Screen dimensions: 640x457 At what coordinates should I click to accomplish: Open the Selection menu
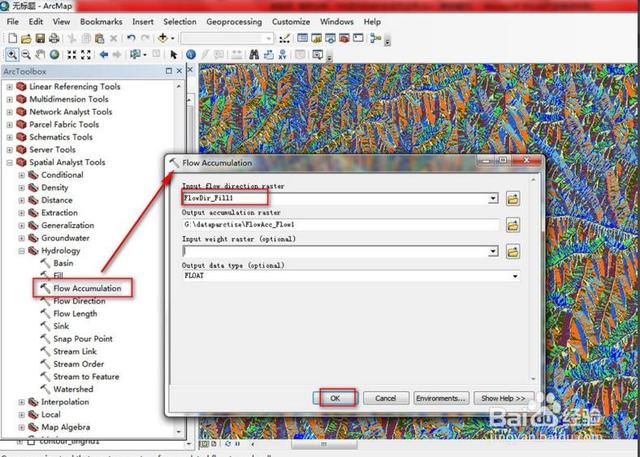point(180,22)
